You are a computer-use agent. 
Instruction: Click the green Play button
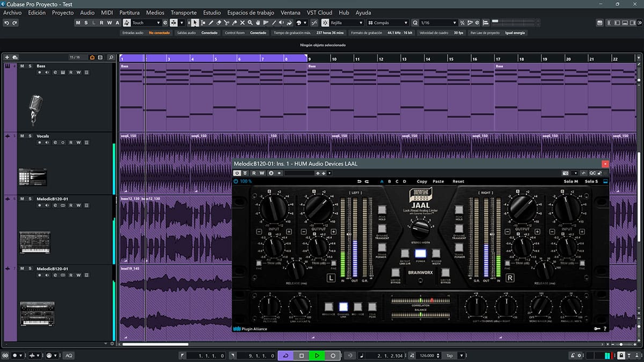coord(317,356)
